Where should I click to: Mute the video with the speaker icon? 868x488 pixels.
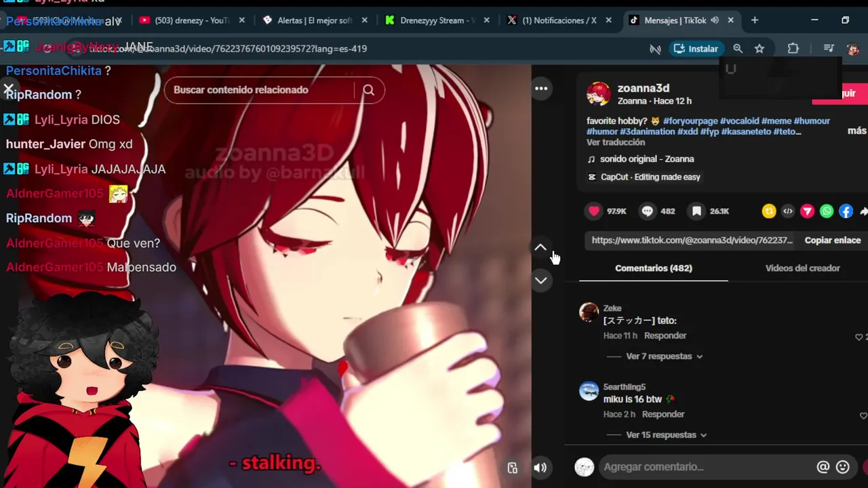540,468
